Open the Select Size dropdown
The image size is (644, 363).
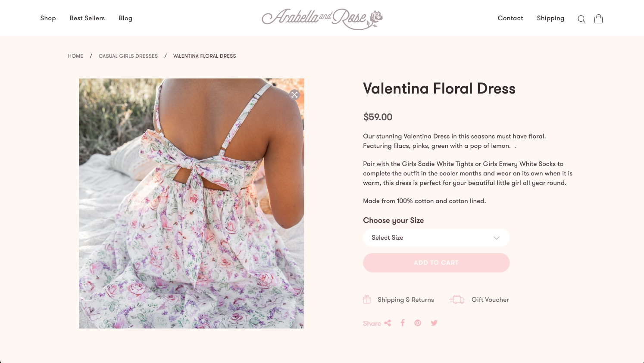click(436, 238)
